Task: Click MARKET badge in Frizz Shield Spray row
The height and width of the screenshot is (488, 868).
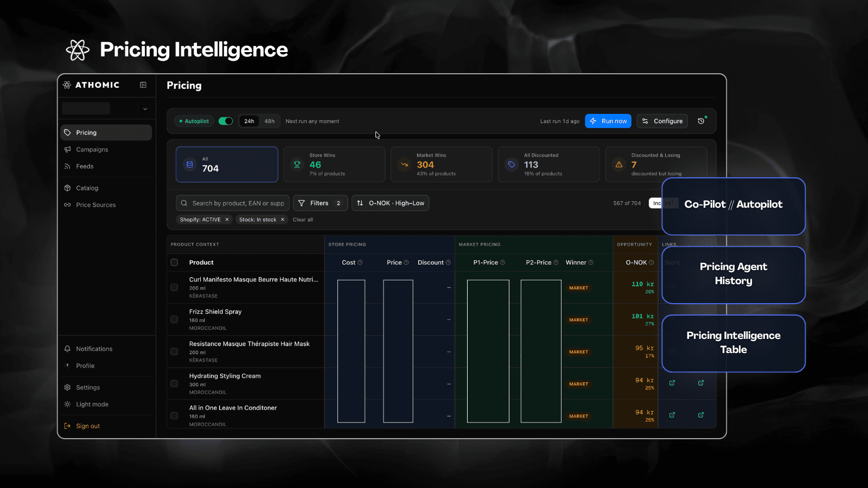Action: point(579,320)
